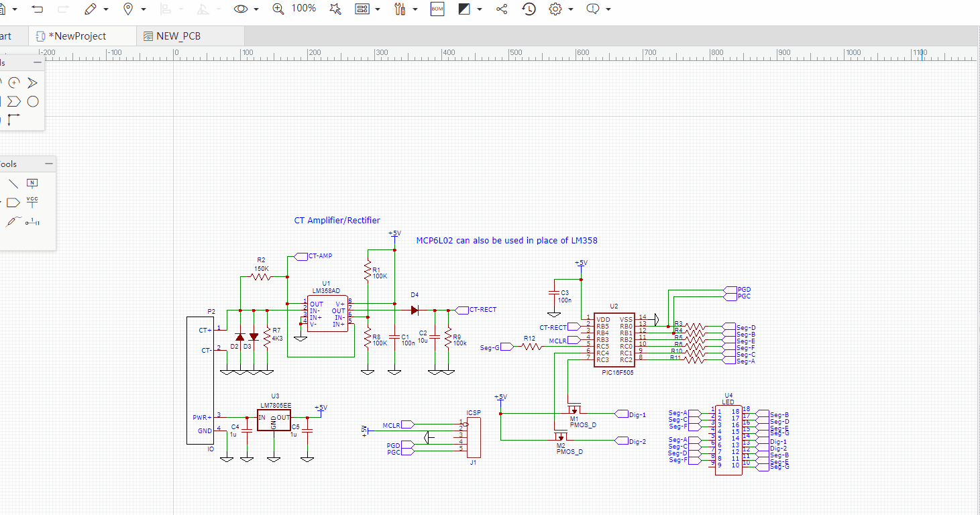980x515 pixels.
Task: Collapse the Wiring Tools panel
Action: tap(48, 164)
